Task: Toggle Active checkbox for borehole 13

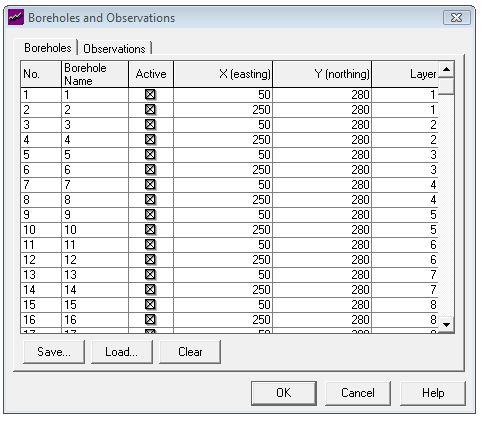Action: tap(150, 275)
